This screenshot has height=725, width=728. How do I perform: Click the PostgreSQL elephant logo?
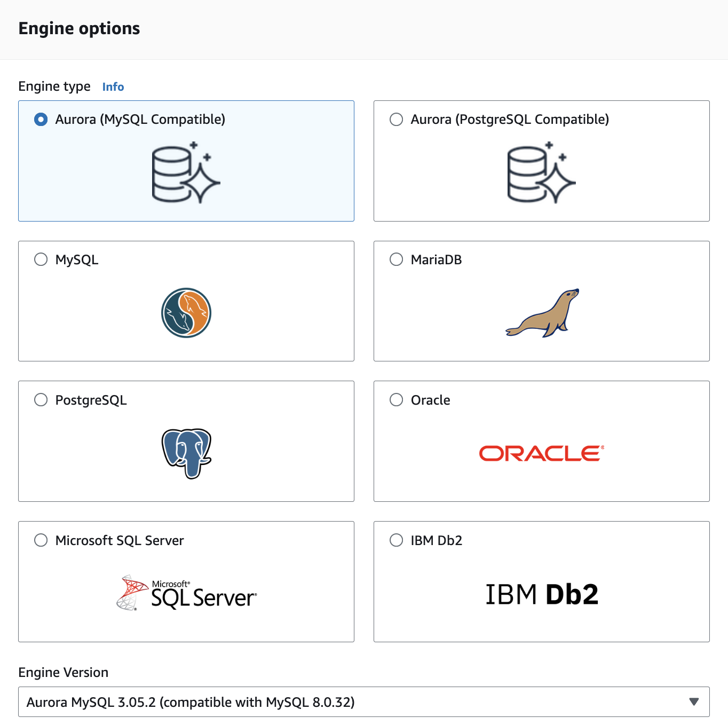(187, 453)
